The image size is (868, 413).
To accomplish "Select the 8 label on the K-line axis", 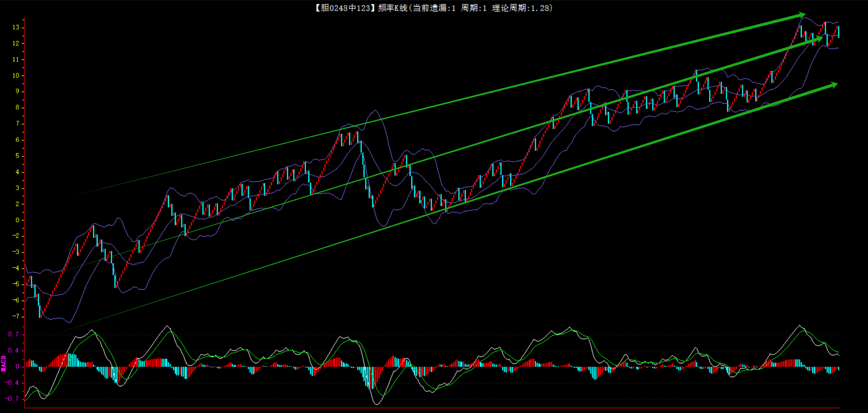I will [x=17, y=107].
